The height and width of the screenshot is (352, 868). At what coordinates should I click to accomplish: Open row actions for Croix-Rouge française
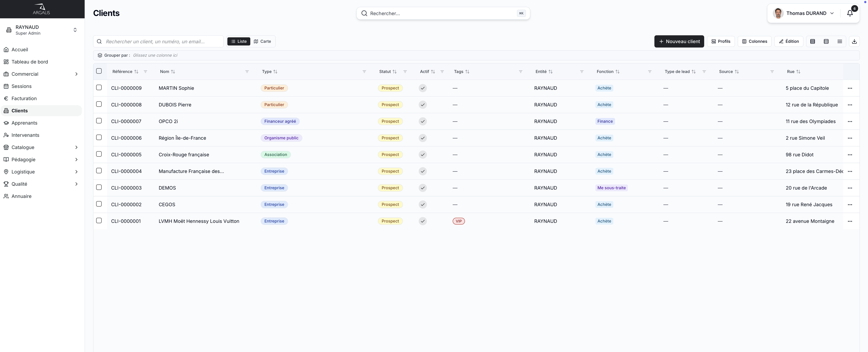[x=850, y=155]
